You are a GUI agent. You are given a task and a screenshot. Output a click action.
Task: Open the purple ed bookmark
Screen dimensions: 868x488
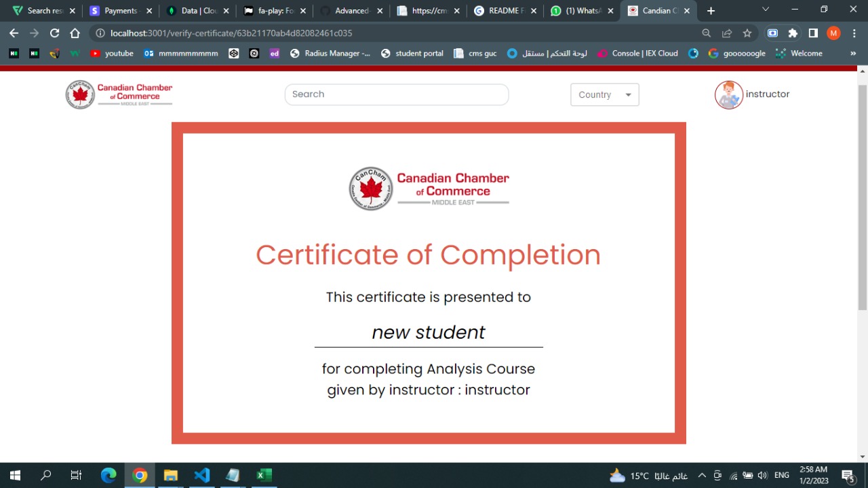pyautogui.click(x=274, y=53)
